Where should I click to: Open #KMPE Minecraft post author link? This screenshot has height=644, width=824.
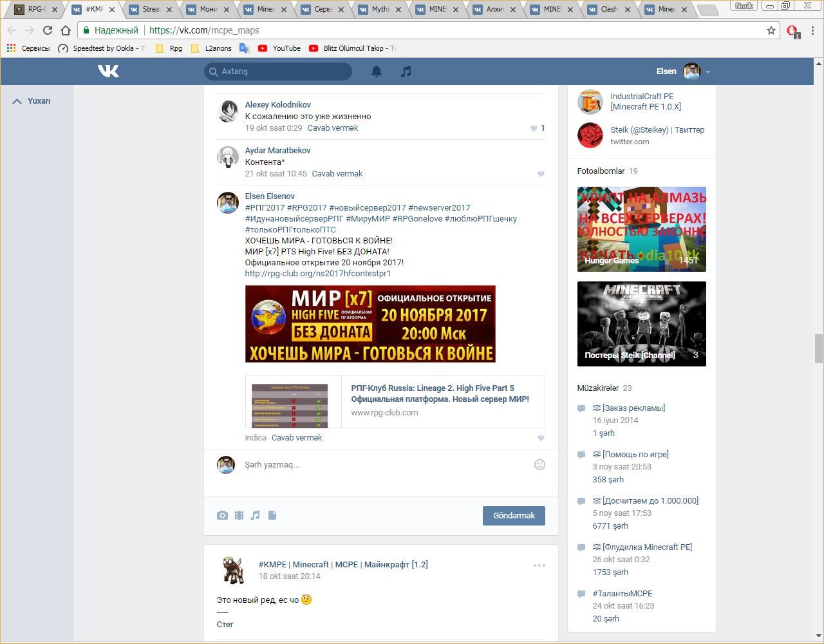343,565
